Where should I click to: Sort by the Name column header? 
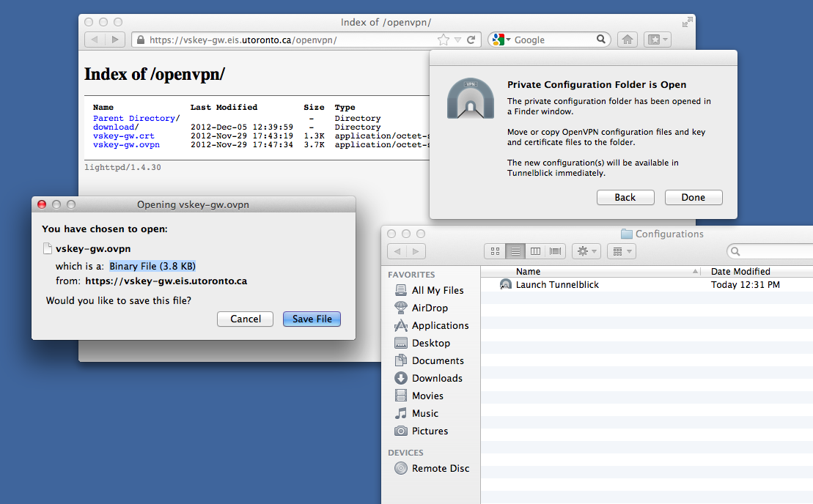[x=591, y=272]
